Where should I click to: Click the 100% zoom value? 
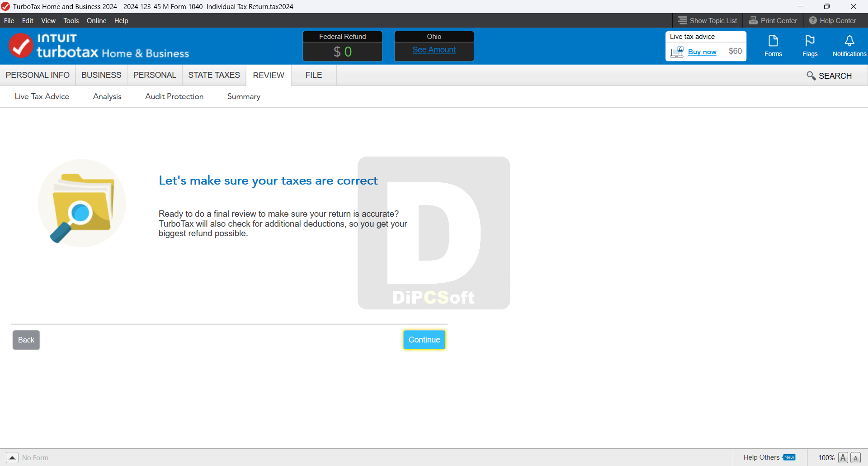(826, 458)
